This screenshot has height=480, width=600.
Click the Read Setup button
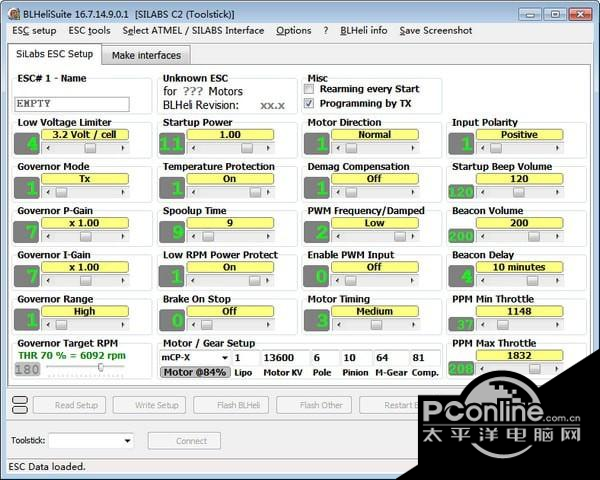69,405
